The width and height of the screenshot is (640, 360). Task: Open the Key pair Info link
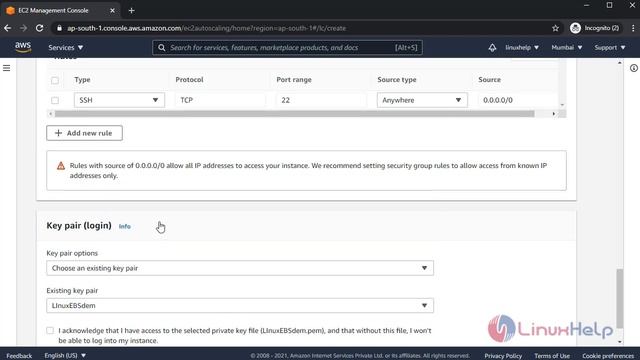(x=124, y=226)
